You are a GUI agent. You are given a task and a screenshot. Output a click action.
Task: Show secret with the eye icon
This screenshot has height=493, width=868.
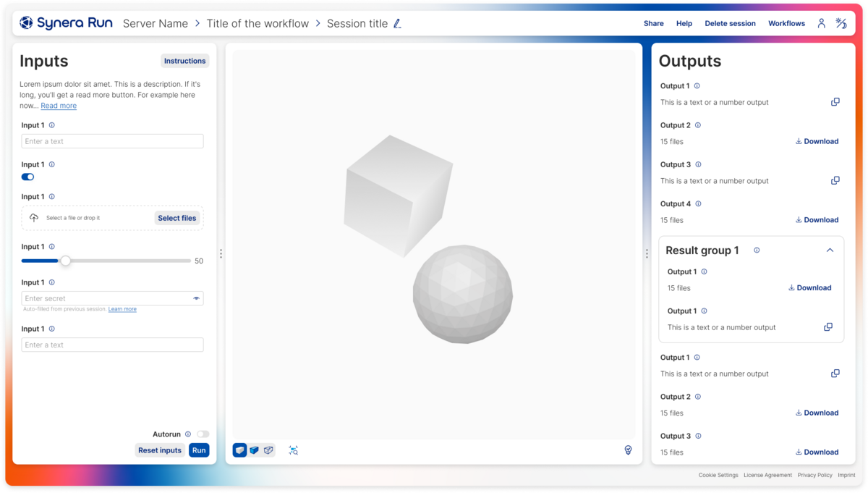[x=196, y=298]
